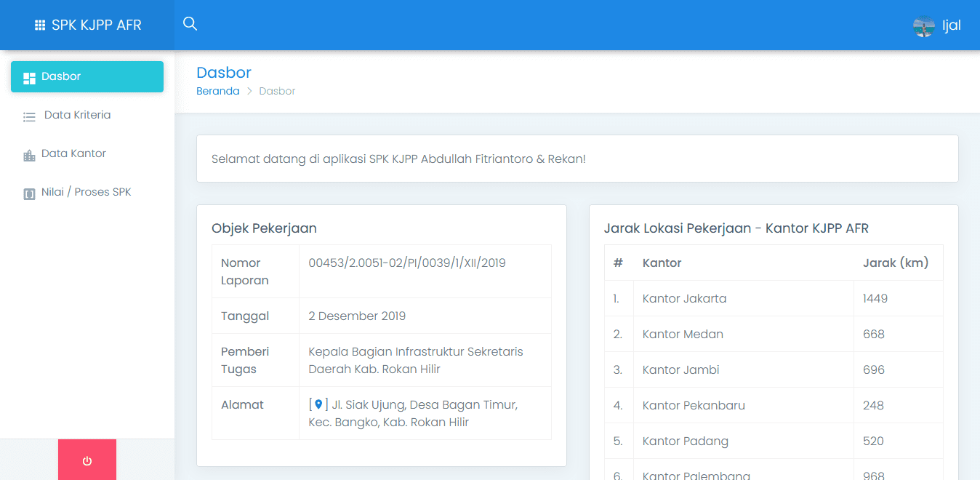Select report number 00453/2.0051-02/PI/0039/1/XII/2019

pyautogui.click(x=407, y=263)
